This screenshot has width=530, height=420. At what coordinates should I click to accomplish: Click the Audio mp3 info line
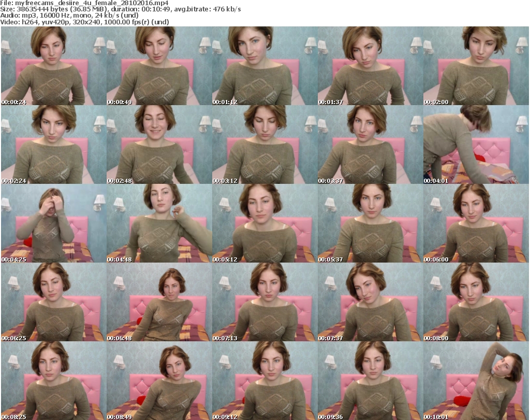[69, 16]
